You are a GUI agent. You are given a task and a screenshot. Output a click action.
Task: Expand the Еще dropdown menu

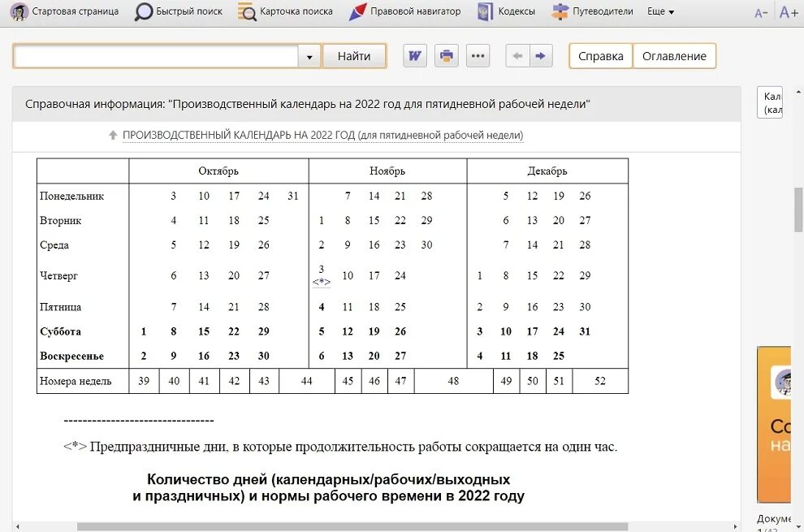point(660,11)
